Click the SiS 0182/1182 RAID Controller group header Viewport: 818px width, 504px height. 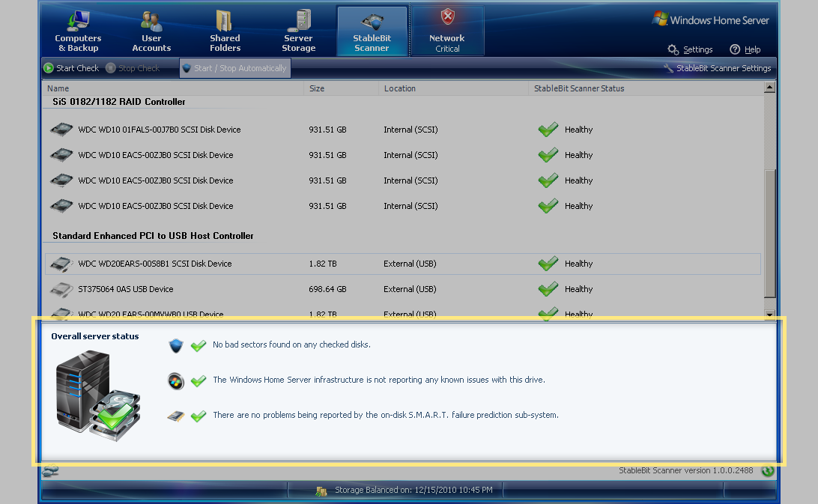(119, 102)
